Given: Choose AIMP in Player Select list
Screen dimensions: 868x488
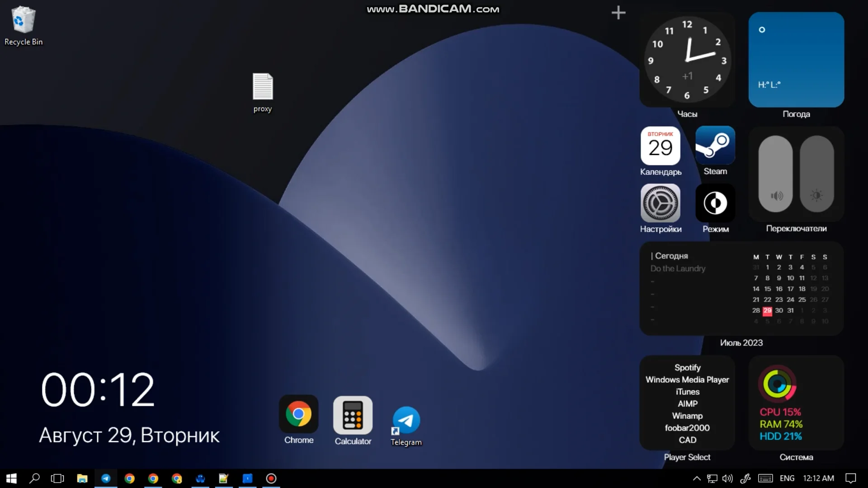Looking at the screenshot, I should 687,404.
